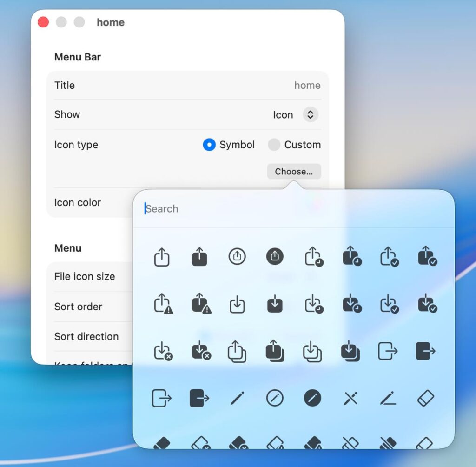
Task: Open the Show popup menu stepper
Action: coord(311,115)
